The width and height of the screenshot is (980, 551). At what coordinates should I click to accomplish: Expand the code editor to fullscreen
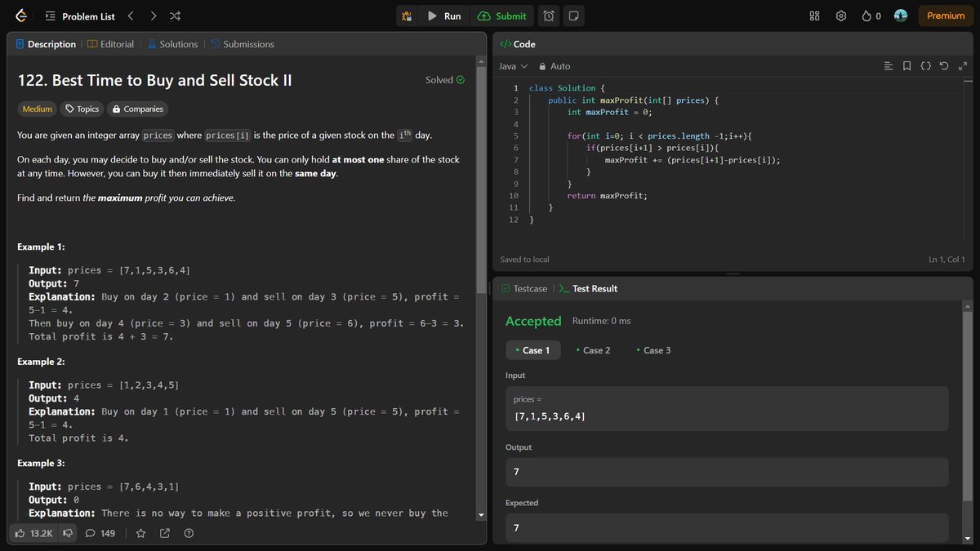pos(961,66)
